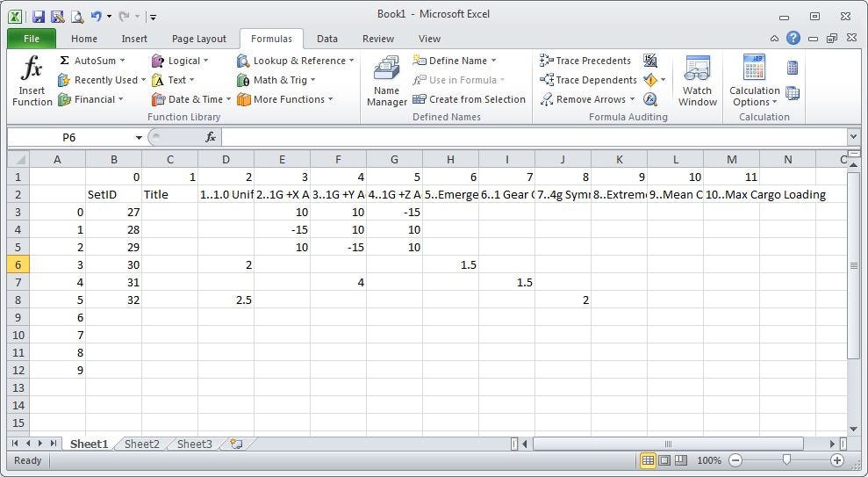Open More Functions menu
Screen dimensions: 868x477
[x=284, y=99]
